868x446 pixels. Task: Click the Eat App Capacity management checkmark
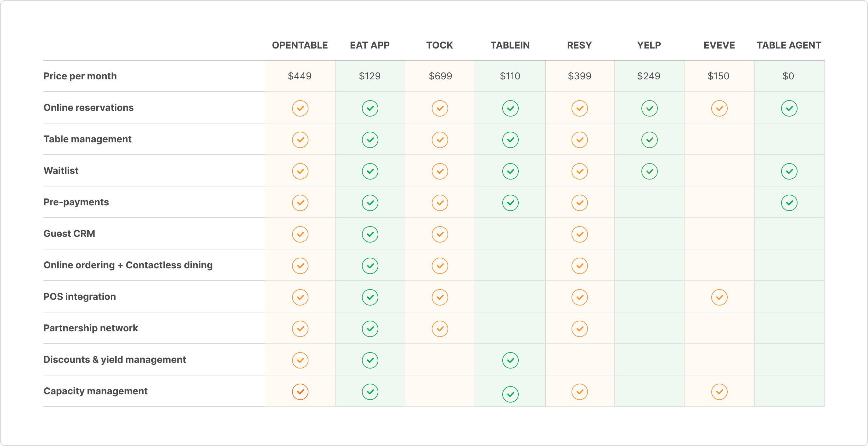point(370,392)
